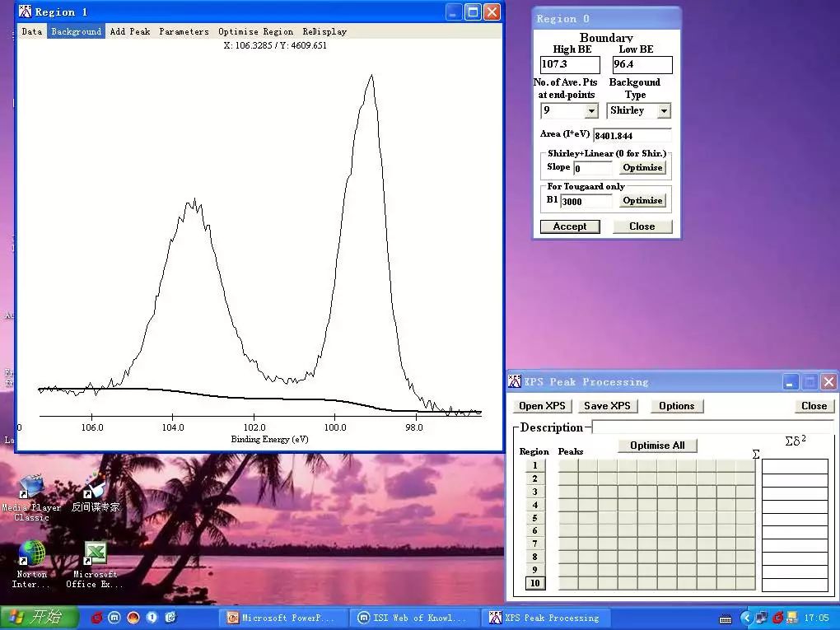Image resolution: width=840 pixels, height=630 pixels.
Task: Click the network computers tray icon
Action: pyautogui.click(x=761, y=618)
